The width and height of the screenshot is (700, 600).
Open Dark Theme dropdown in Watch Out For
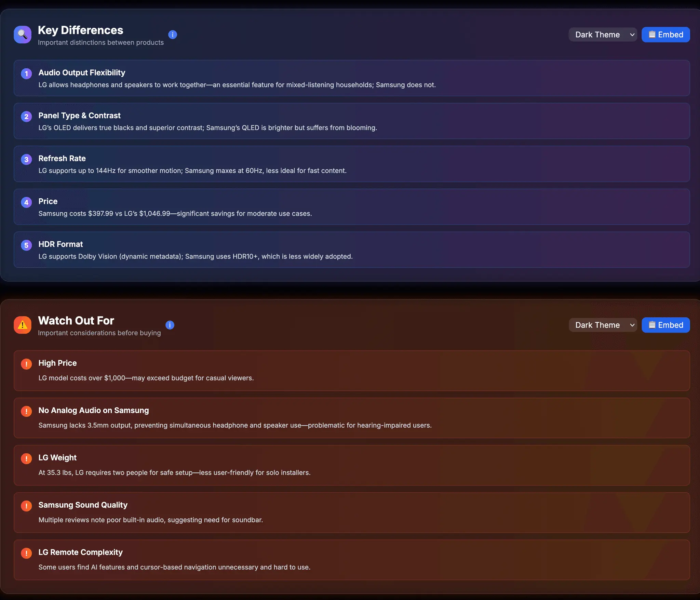pyautogui.click(x=603, y=325)
